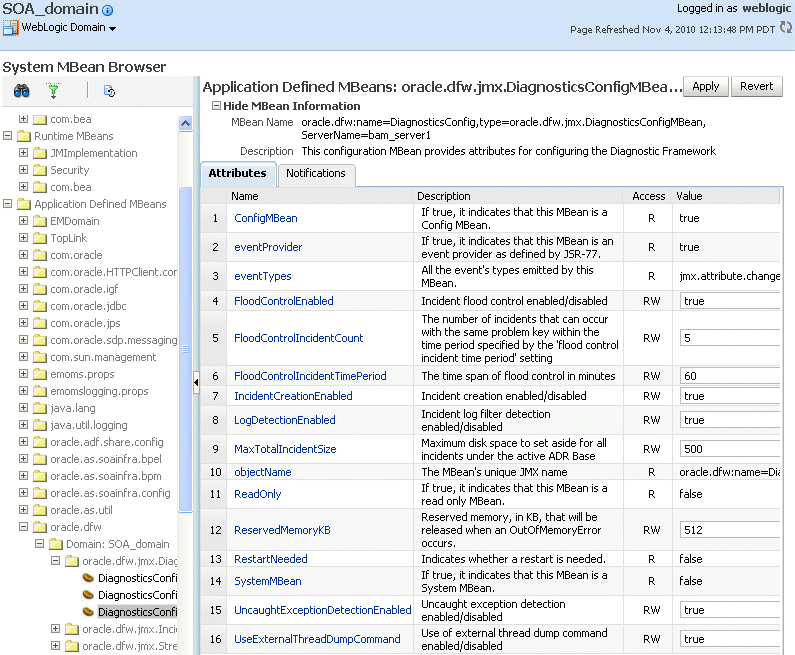Click the Apply button

click(706, 86)
